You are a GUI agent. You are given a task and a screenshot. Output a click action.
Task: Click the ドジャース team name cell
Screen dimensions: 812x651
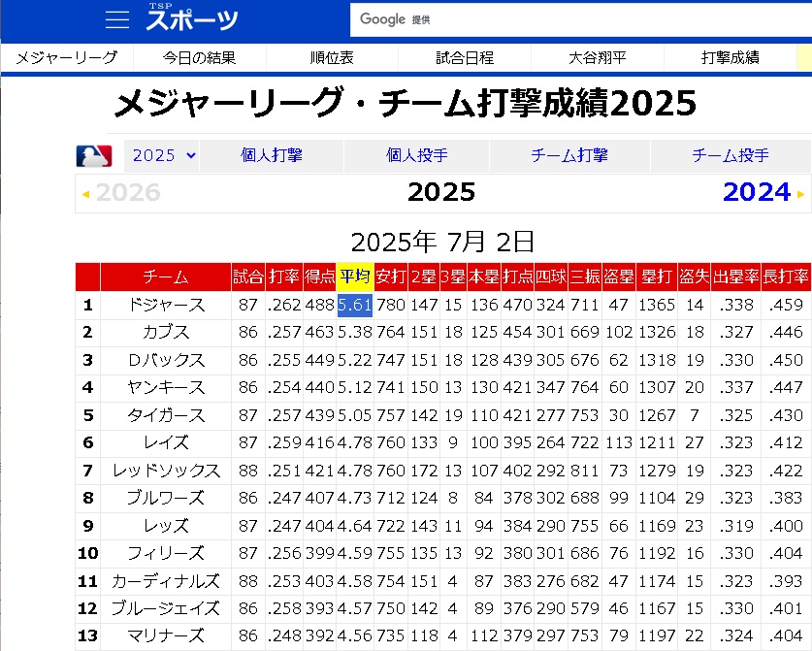click(166, 306)
